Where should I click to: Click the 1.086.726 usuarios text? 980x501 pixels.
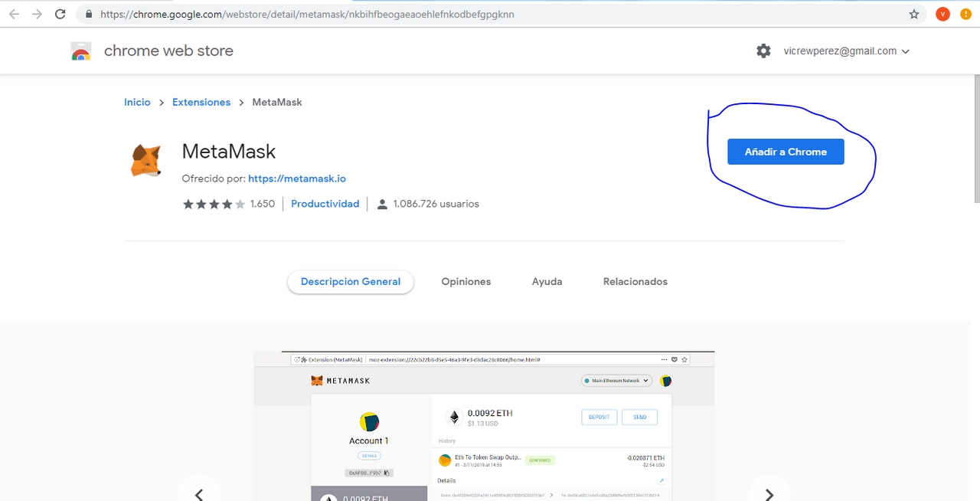pyautogui.click(x=436, y=204)
